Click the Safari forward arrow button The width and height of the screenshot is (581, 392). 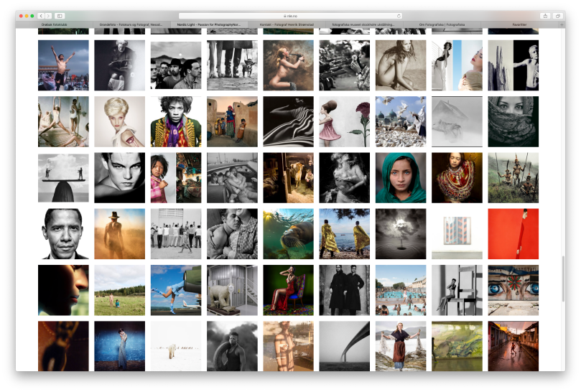[x=47, y=16]
